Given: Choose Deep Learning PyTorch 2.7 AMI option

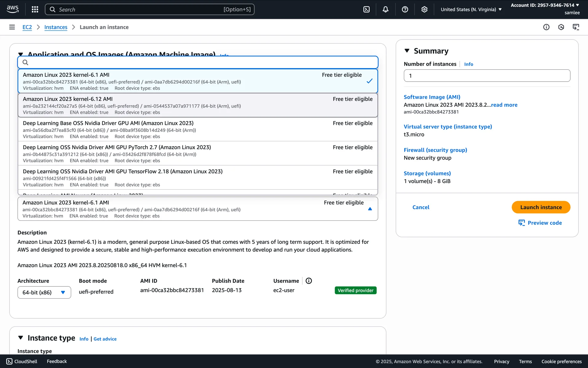Looking at the screenshot, I should 198,153.
